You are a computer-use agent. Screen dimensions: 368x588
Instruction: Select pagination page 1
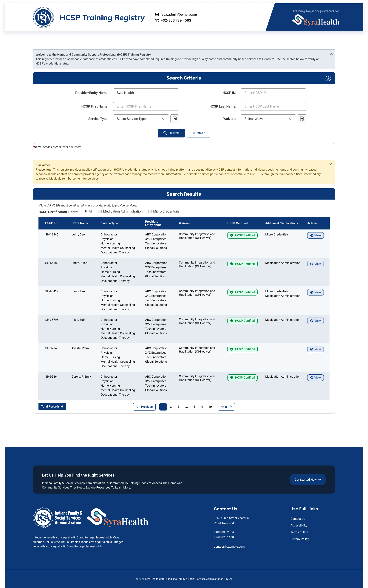(x=163, y=407)
